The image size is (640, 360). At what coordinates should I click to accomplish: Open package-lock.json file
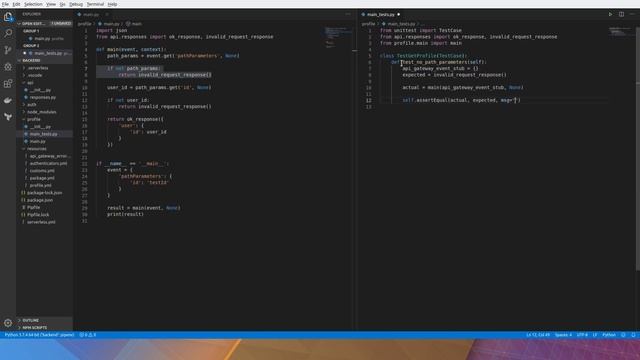(x=44, y=193)
